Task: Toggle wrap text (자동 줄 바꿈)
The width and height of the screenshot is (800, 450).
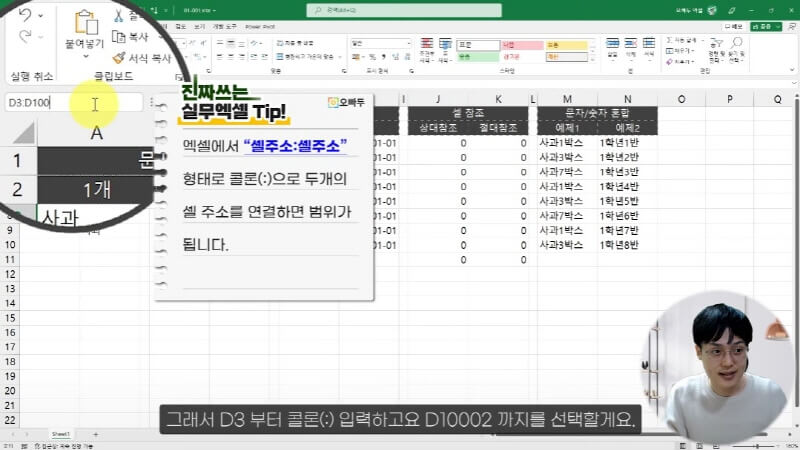Action: click(x=295, y=43)
